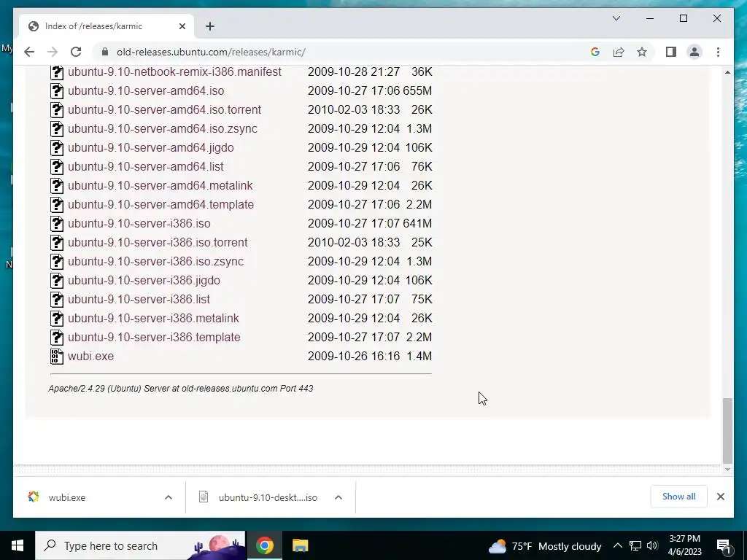Open ubuntu-9.10-server-i386.iso.torrent link

point(158,242)
